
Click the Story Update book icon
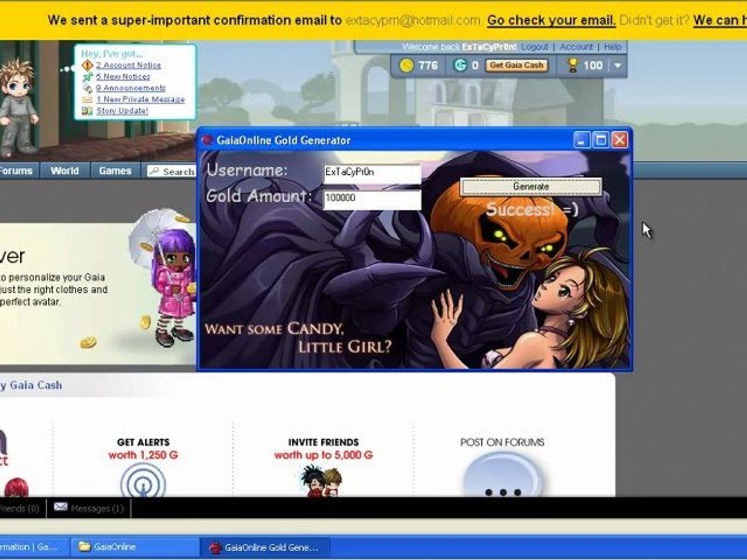pyautogui.click(x=87, y=110)
